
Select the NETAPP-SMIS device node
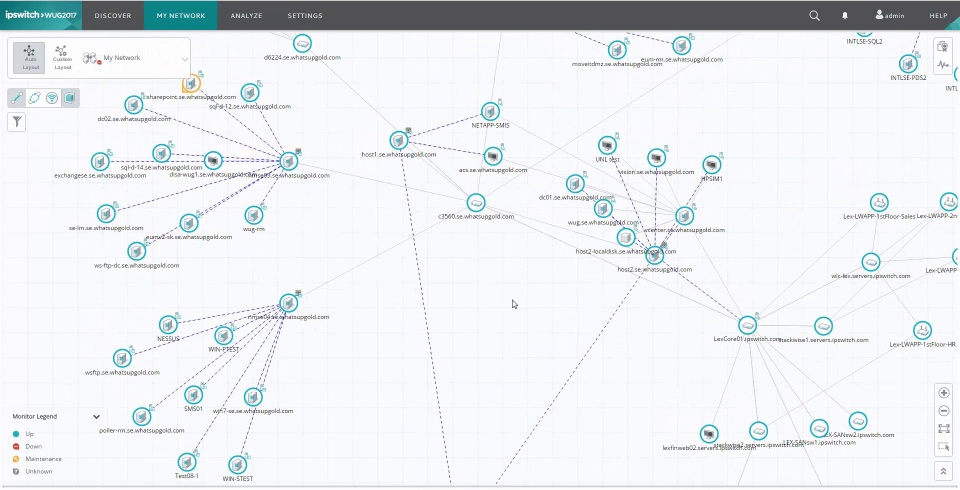(x=490, y=111)
